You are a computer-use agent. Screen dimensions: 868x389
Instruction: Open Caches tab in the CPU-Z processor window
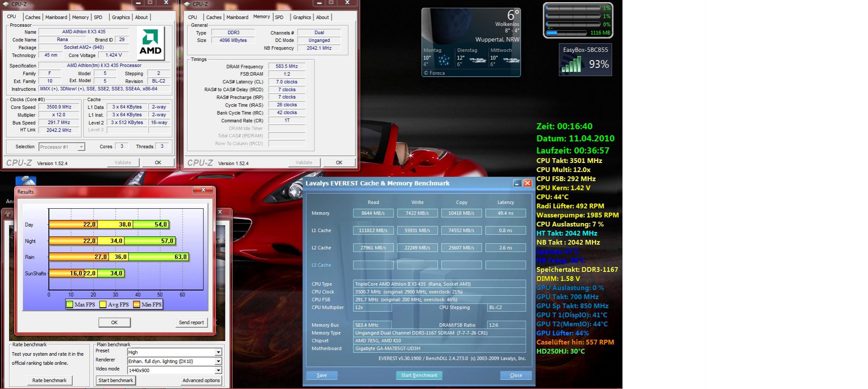pos(32,17)
